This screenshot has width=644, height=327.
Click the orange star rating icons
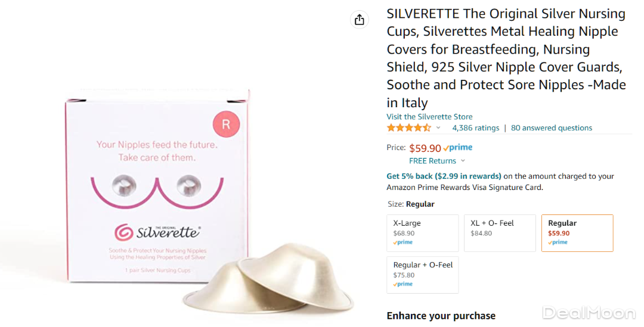[x=409, y=127]
